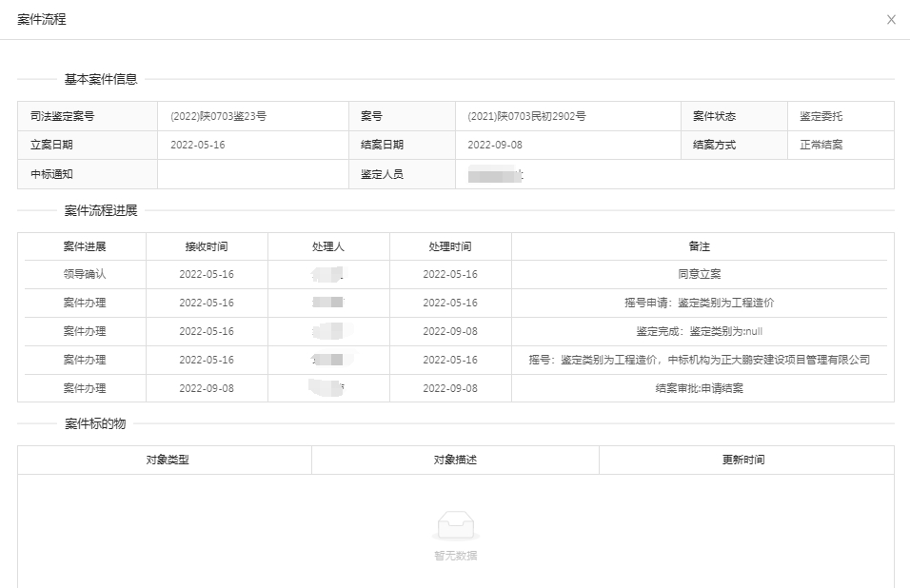Click the remark mentioning 正大鹏安建设项目管理有限公司
Screen dimensions: 910x588
(700, 360)
